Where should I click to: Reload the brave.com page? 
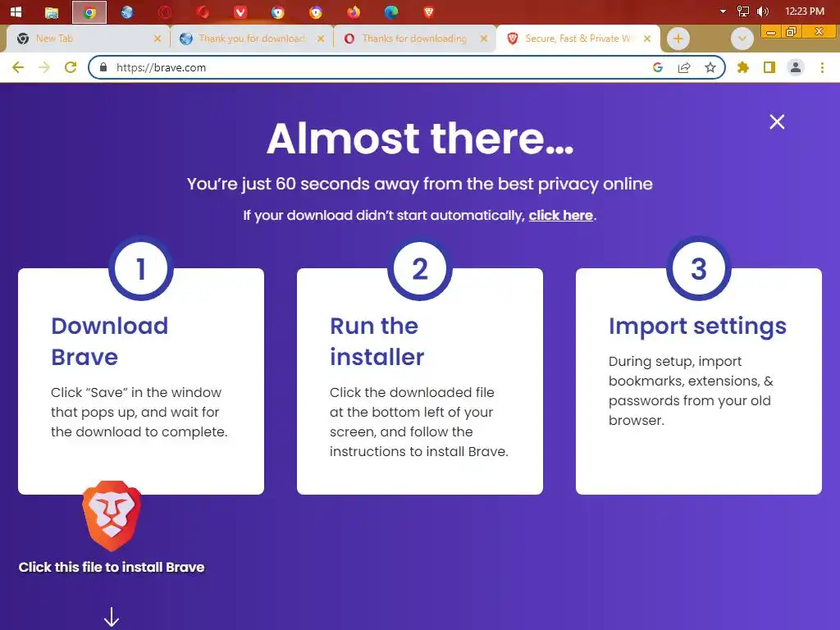point(71,67)
